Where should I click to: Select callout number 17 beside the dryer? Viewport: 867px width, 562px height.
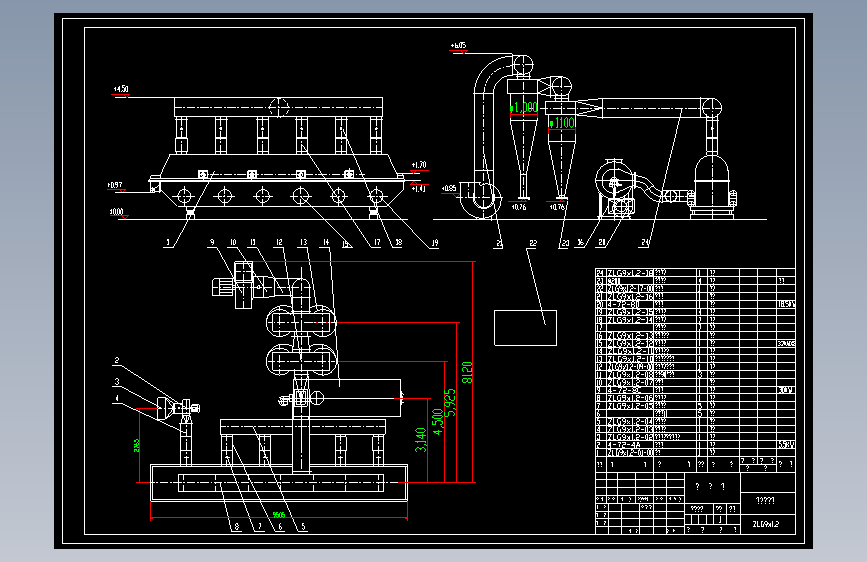coord(377,242)
